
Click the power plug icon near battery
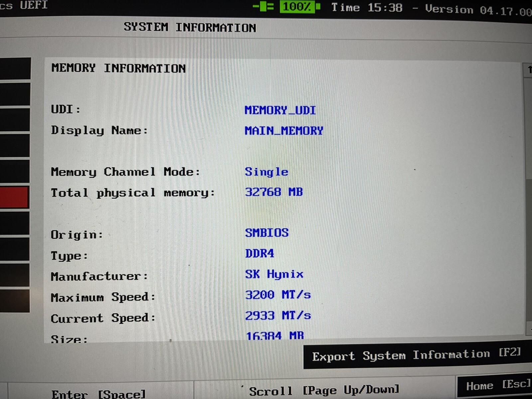[x=263, y=6]
